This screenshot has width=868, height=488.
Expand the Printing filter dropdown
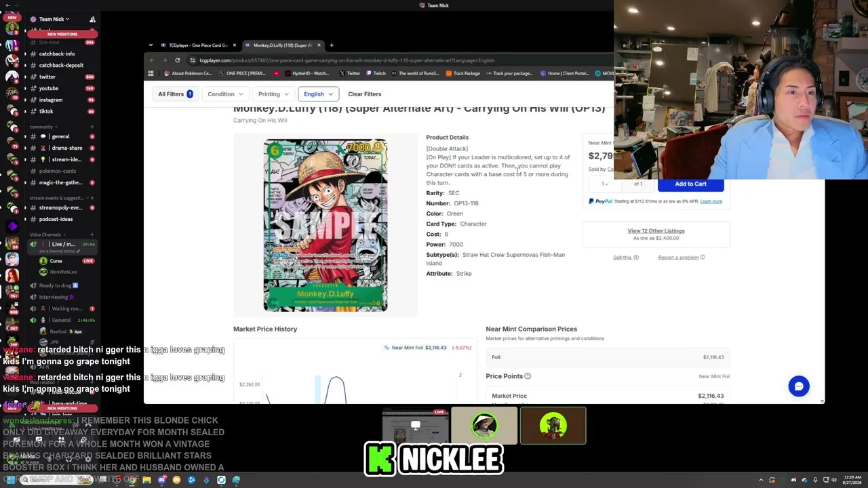click(x=273, y=94)
